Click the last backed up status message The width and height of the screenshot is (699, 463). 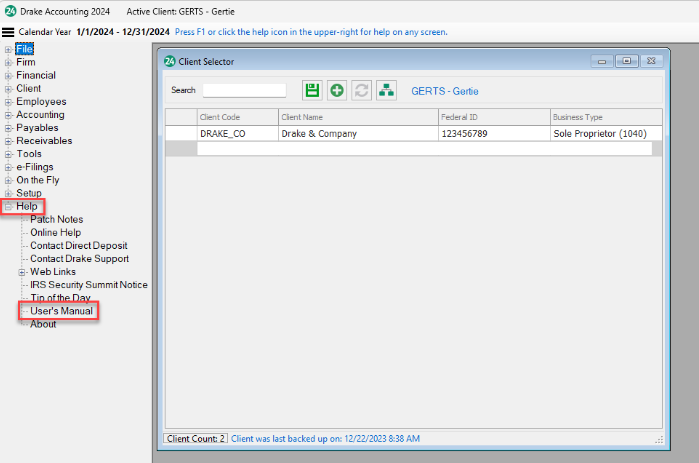tap(325, 438)
